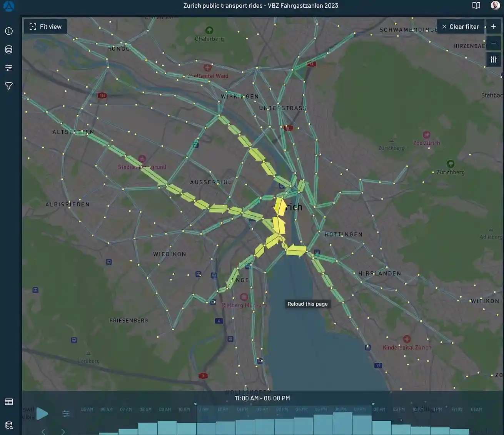Image resolution: width=504 pixels, height=435 pixels.
Task: Click the user profile avatar
Action: click(495, 5)
